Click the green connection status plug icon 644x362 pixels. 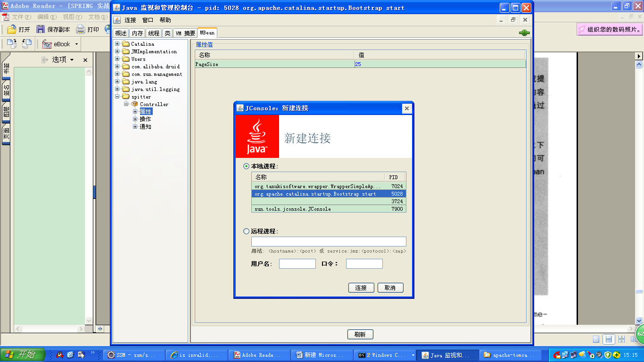coord(524,33)
